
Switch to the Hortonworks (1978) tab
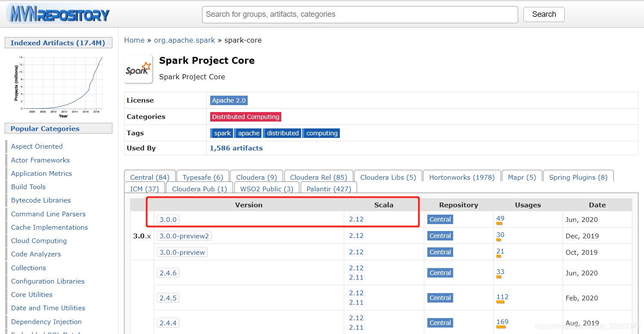click(462, 177)
